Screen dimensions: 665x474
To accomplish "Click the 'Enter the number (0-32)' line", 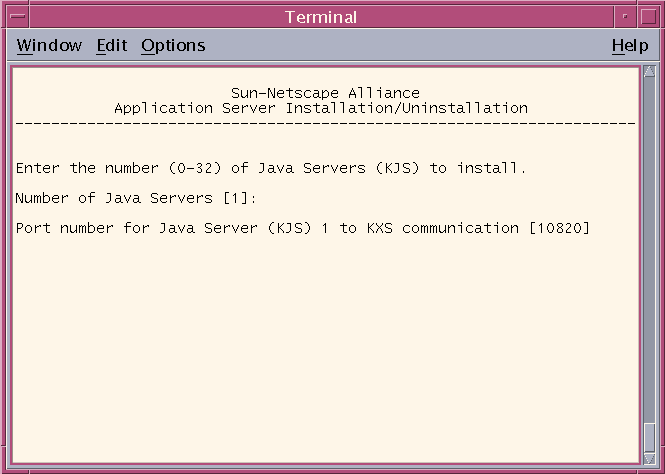I will (271, 168).
